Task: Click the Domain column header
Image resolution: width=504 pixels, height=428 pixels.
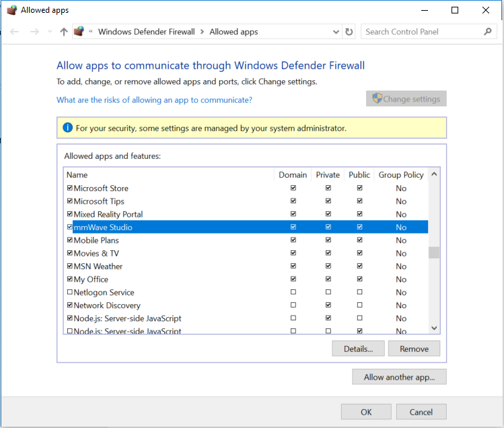Action: click(x=293, y=174)
